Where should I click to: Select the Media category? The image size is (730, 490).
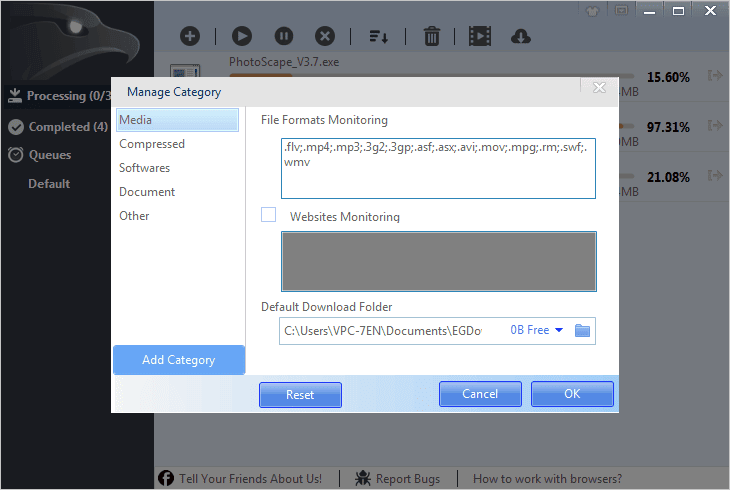pos(177,120)
